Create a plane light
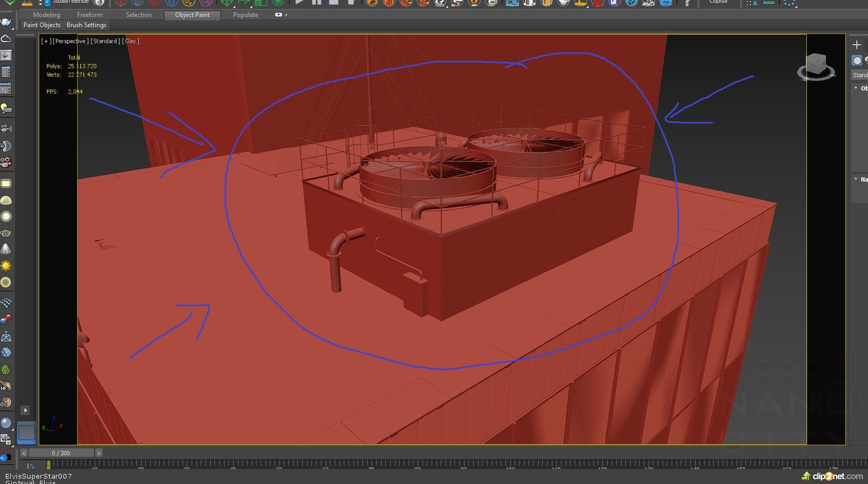 (6, 184)
